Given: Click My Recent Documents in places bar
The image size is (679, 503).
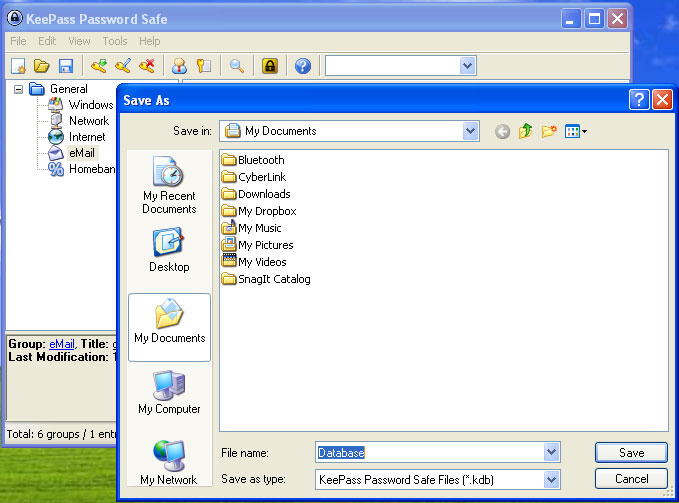Looking at the screenshot, I should [x=169, y=185].
